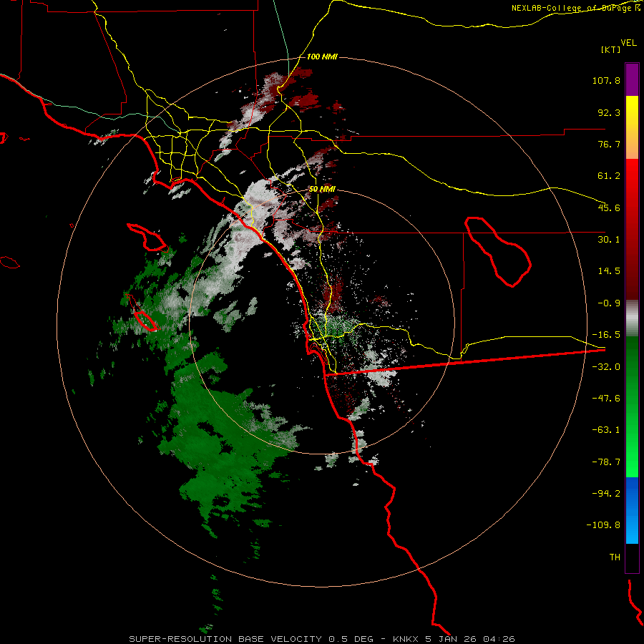Image resolution: width=644 pixels, height=644 pixels.
Task: Click the -0.9 velocity scale value
Action: point(609,303)
